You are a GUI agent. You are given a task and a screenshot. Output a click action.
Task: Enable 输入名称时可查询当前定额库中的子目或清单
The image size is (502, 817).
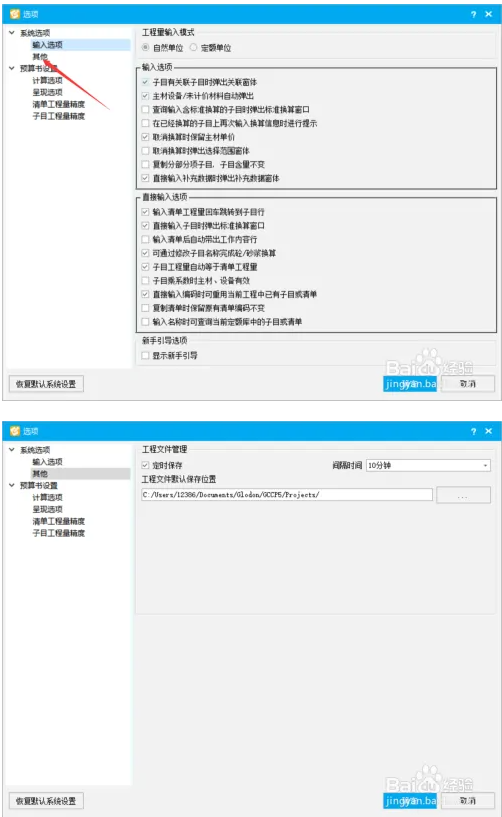coord(145,322)
